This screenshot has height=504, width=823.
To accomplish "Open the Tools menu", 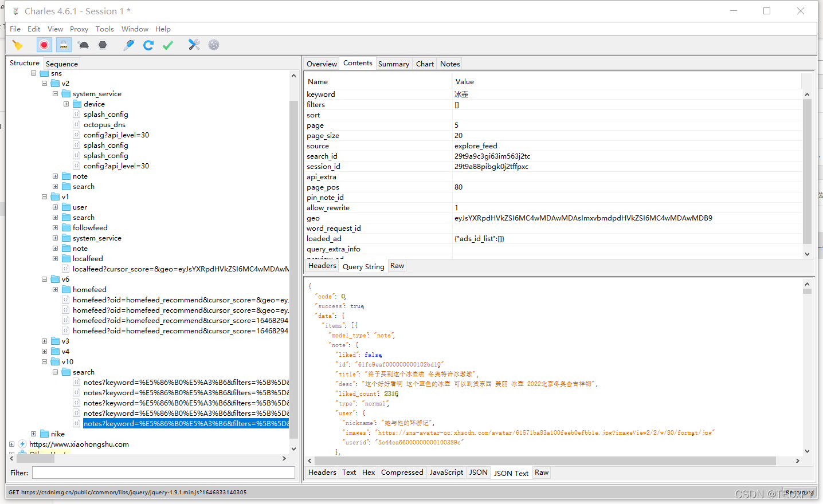I will pos(105,29).
